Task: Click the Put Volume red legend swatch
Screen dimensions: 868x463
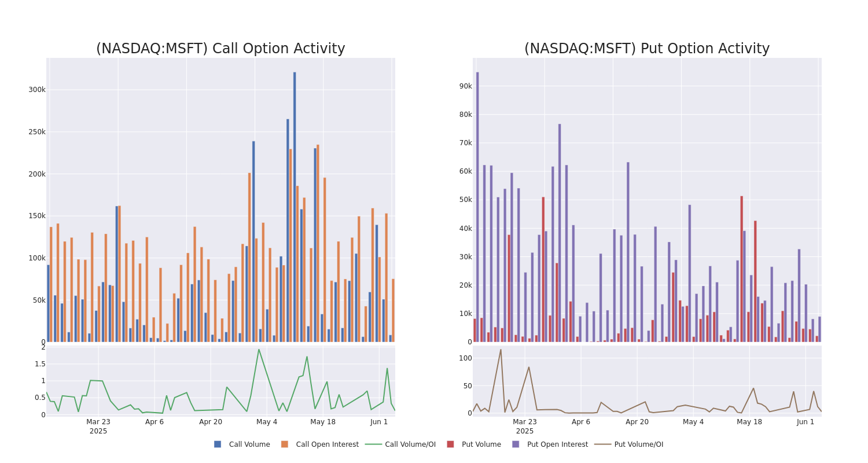Action: pos(450,444)
